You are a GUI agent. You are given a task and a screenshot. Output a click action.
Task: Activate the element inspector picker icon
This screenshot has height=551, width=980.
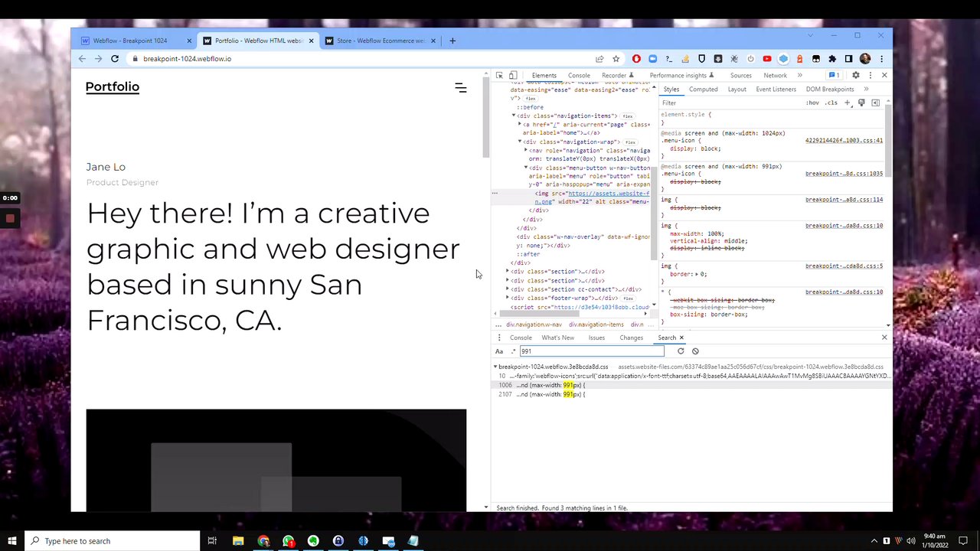[499, 75]
